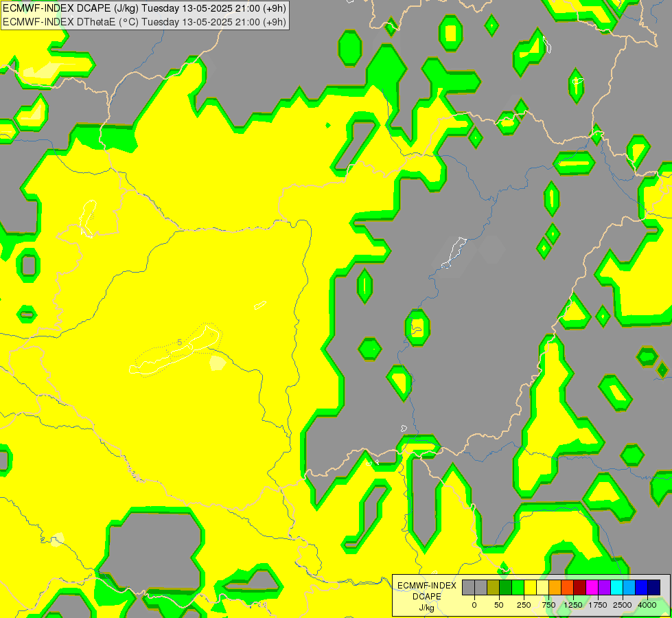Select the dark red legend swatch
The width and height of the screenshot is (672, 618).
(580, 587)
